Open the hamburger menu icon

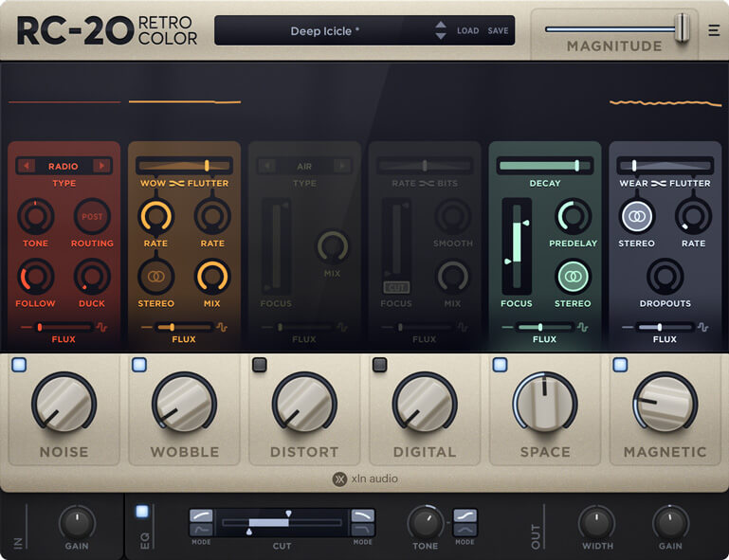(714, 30)
